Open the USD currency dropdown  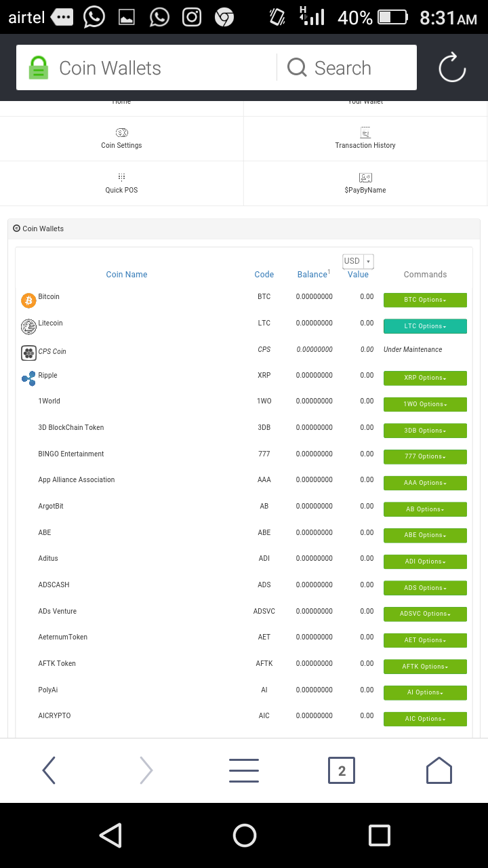[x=359, y=261]
